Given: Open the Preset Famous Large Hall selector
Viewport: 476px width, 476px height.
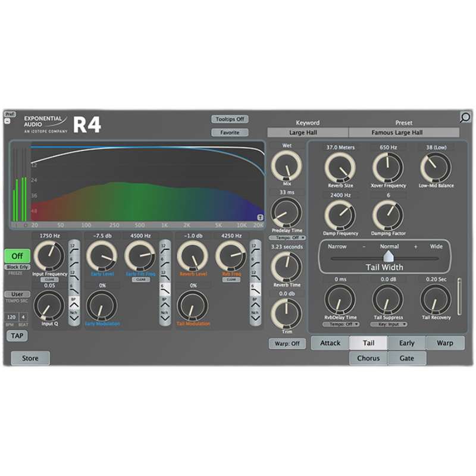Looking at the screenshot, I should [404, 132].
